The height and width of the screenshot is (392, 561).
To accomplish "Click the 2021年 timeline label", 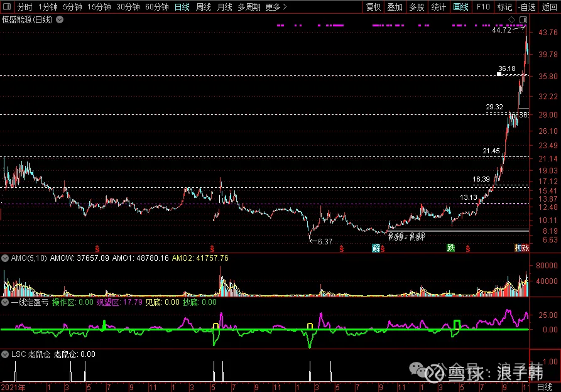I will click(x=13, y=388).
